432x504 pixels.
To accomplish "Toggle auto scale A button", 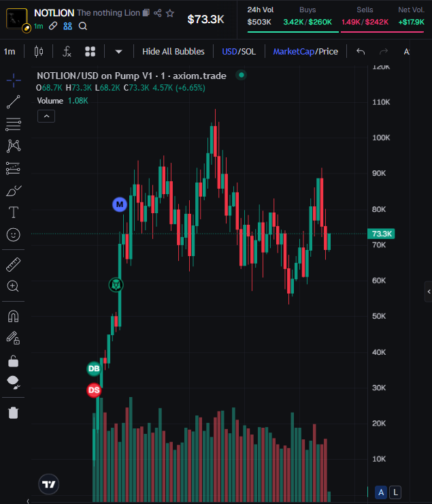I will pos(381,492).
